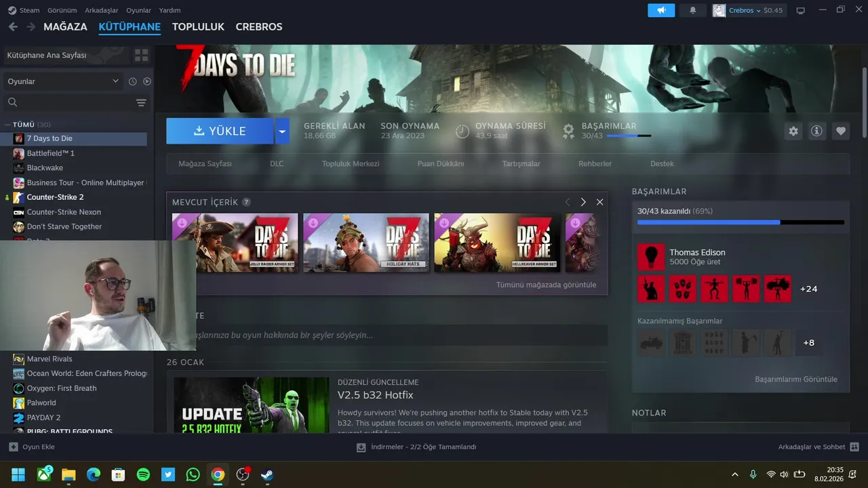Show game info panel icon

[x=816, y=131]
